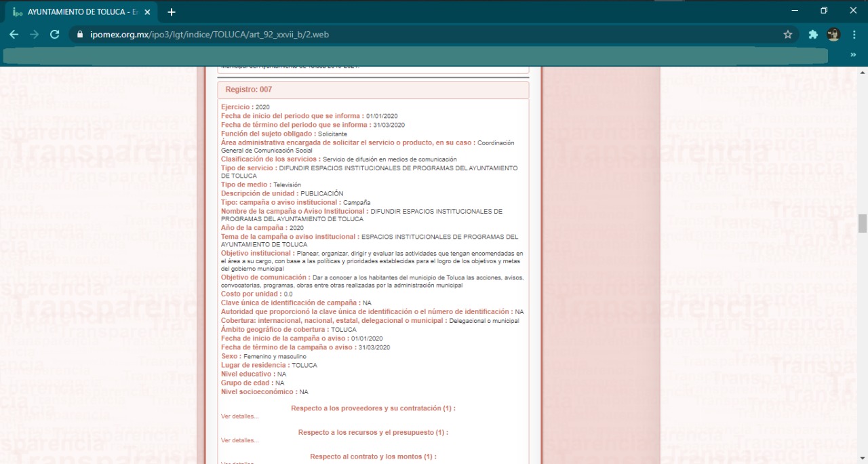Click the page vertical scrollbar thumb

[x=863, y=223]
